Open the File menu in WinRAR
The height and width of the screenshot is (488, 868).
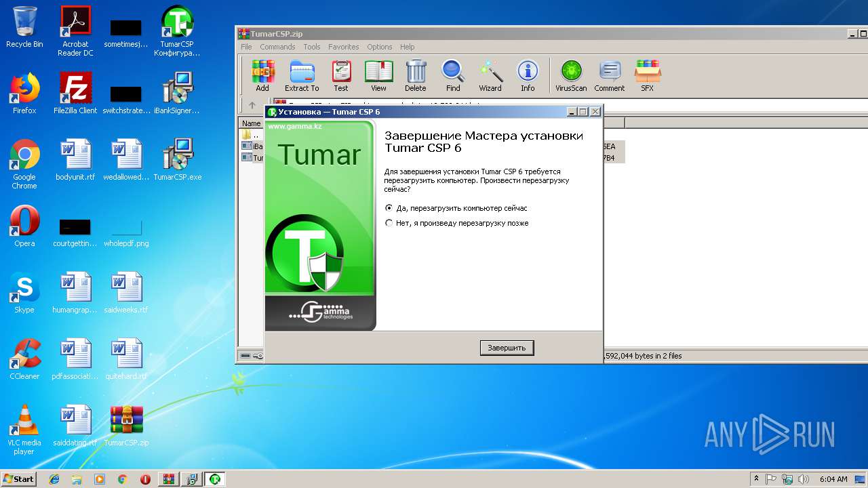(246, 47)
